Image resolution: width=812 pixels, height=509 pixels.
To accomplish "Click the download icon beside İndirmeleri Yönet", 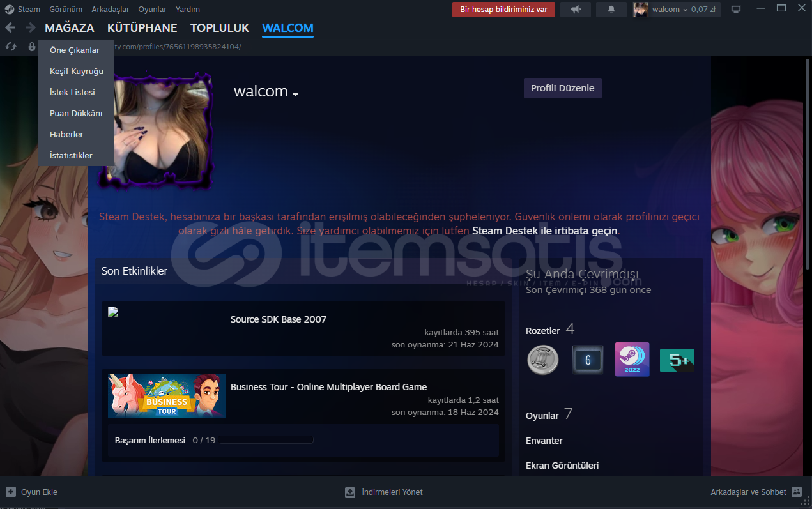I will tap(350, 492).
